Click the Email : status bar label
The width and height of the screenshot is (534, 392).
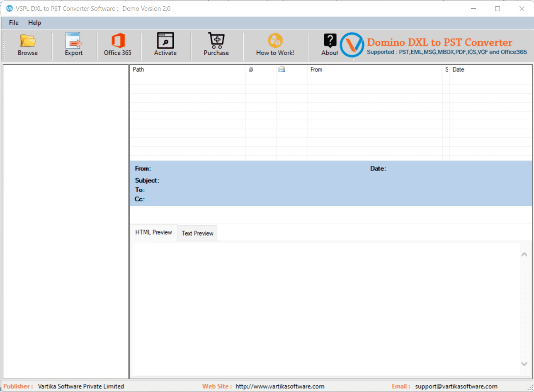click(x=401, y=386)
